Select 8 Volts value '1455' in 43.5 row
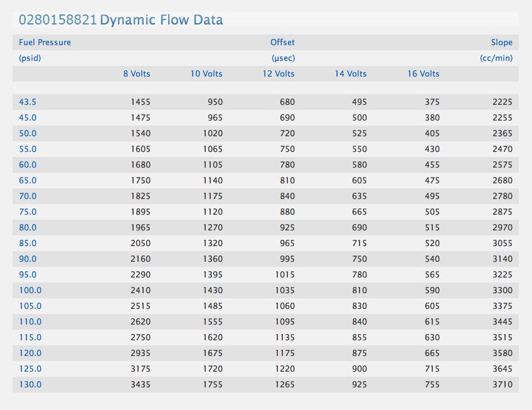The image size is (532, 410). click(141, 102)
